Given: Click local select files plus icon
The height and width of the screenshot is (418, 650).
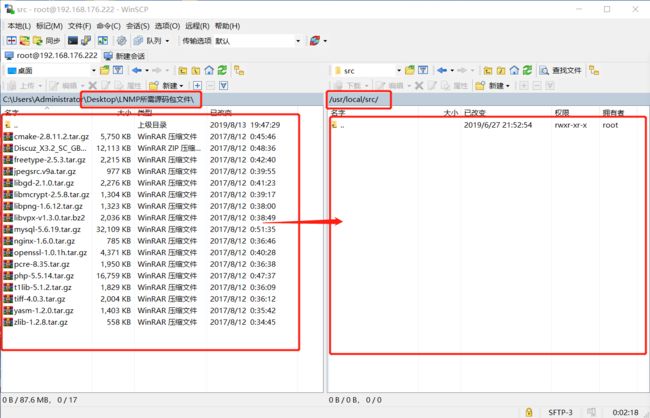Looking at the screenshot, I should (x=197, y=85).
